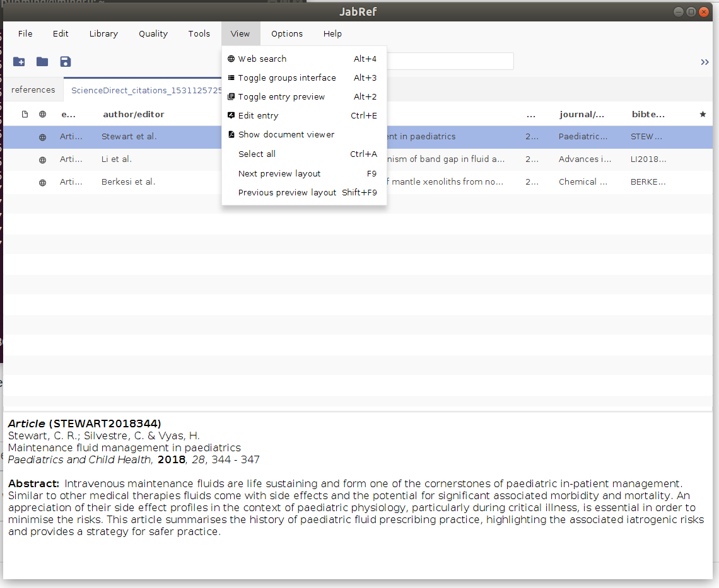The image size is (719, 588).
Task: Choose Next preview layout entry
Action: coord(304,174)
